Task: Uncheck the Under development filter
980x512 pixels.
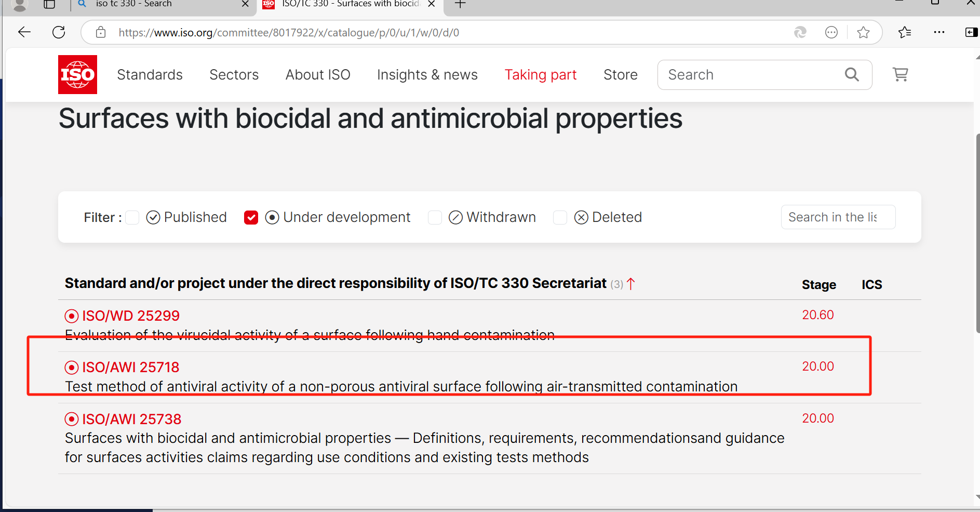Action: 251,217
